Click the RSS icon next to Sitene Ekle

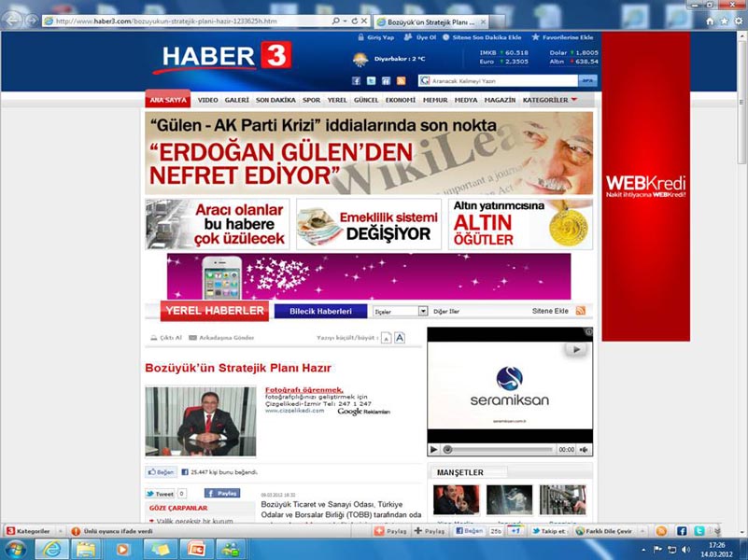point(581,311)
